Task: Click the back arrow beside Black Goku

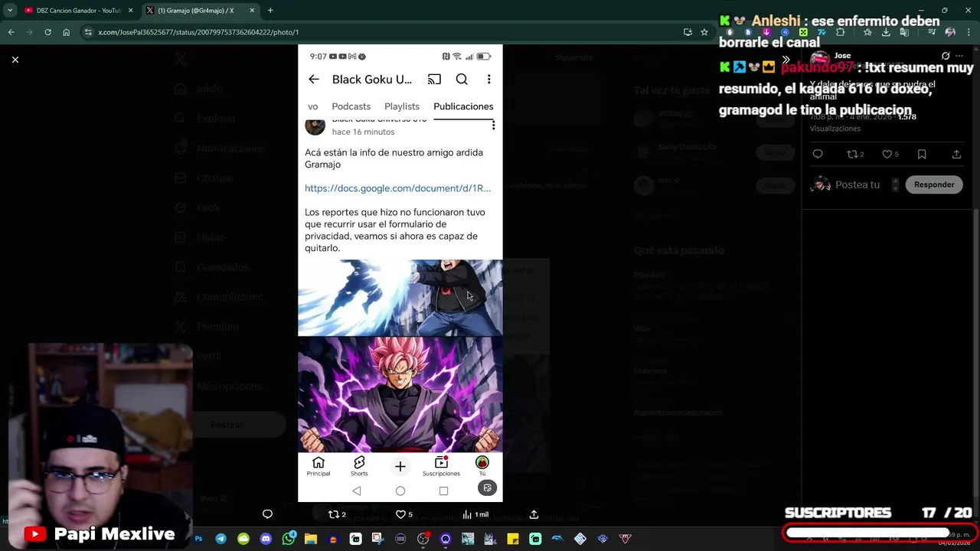Action: pyautogui.click(x=314, y=80)
